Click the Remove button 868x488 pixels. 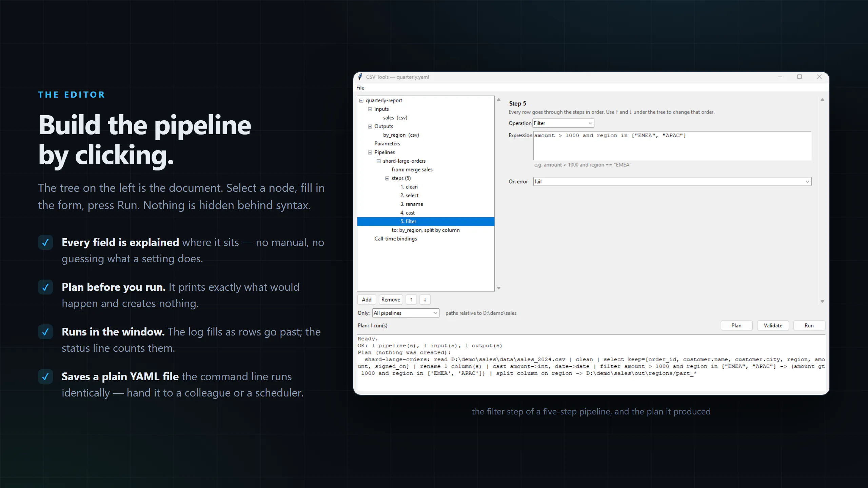391,300
